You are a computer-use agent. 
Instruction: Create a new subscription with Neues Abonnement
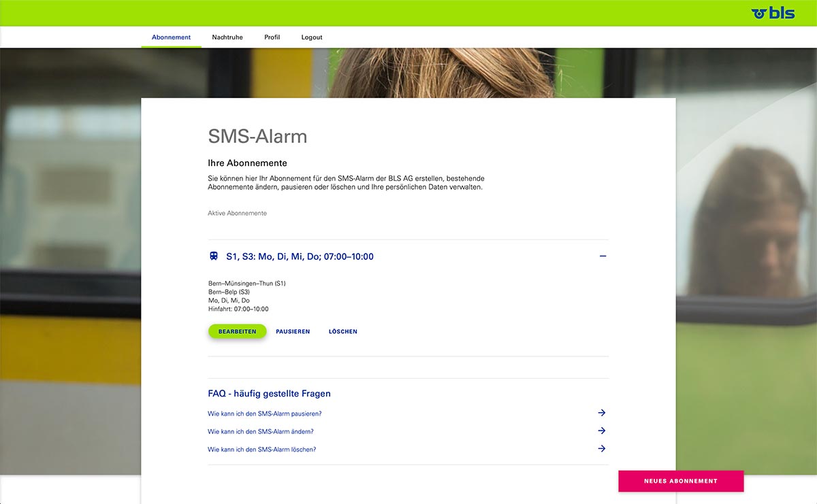click(680, 481)
